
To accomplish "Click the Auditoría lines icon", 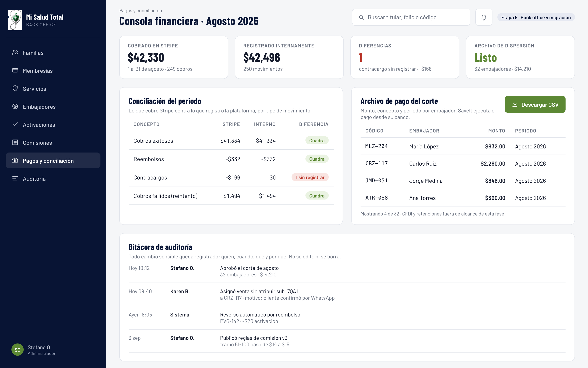I will (15, 178).
